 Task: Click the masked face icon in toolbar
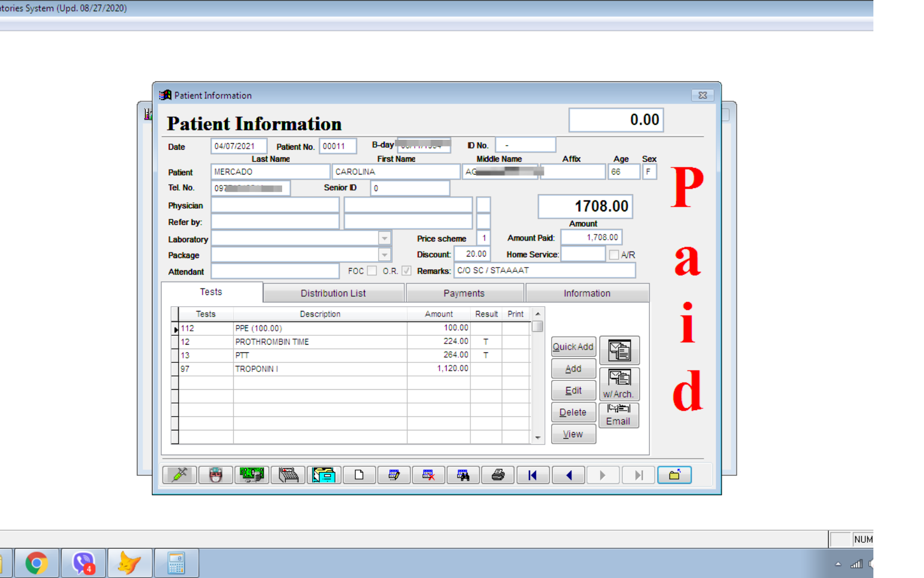pyautogui.click(x=216, y=475)
